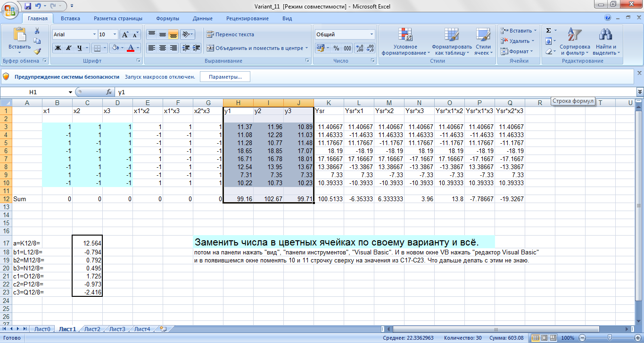The height and width of the screenshot is (343, 644).
Task: Align cell text left
Action: point(151,48)
